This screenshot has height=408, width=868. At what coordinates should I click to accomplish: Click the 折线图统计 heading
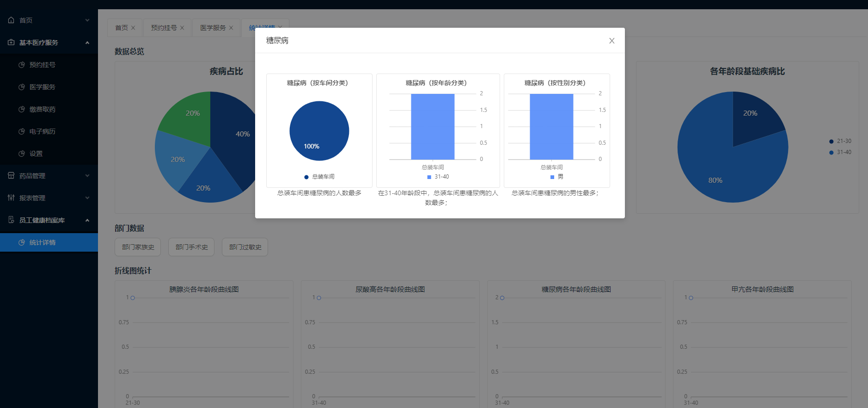point(133,271)
